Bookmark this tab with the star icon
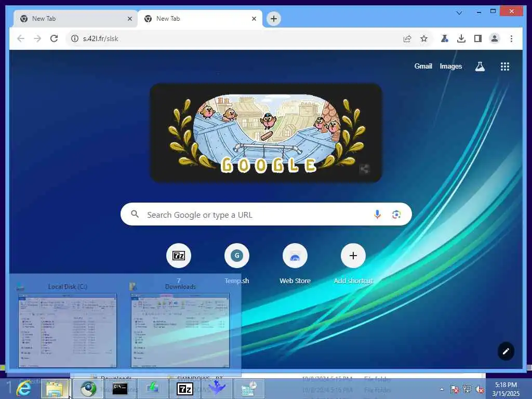This screenshot has width=532, height=399. tap(424, 38)
